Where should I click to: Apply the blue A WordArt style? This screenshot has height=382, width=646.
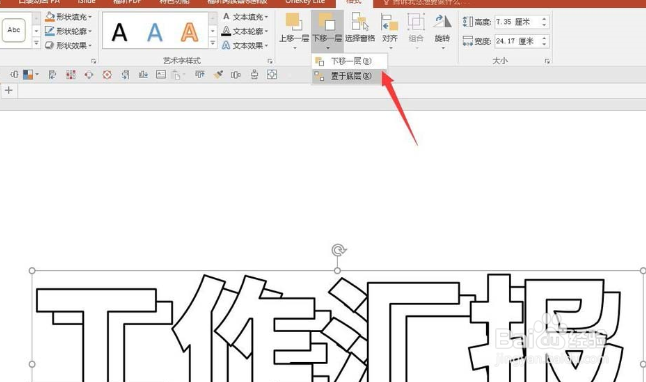[x=154, y=32]
